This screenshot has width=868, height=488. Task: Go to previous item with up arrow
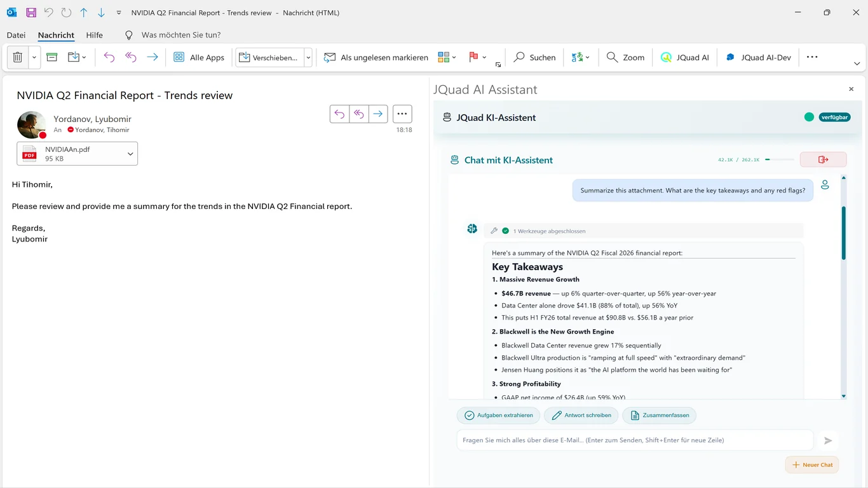(84, 13)
